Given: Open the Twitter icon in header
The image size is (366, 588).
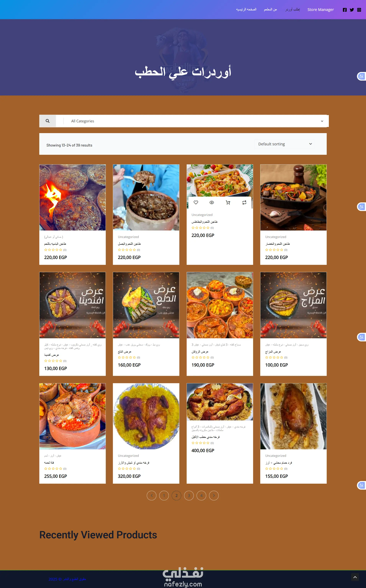Looking at the screenshot, I should (352, 10).
